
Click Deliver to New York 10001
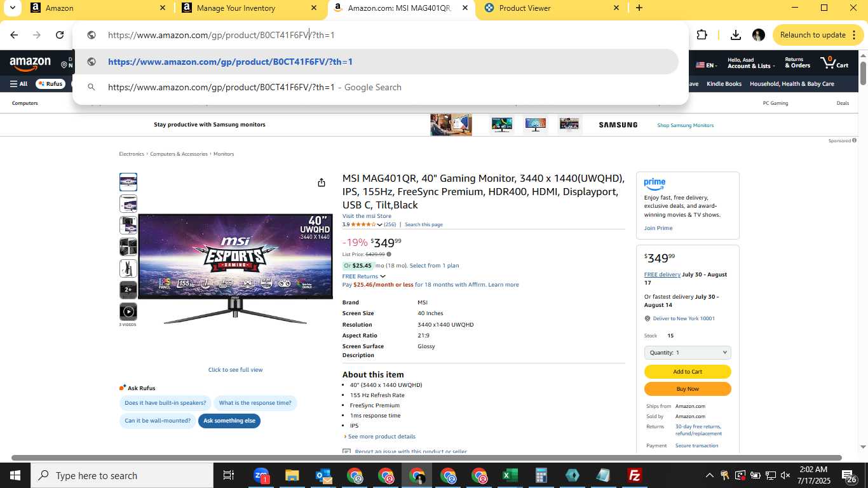coord(684,318)
